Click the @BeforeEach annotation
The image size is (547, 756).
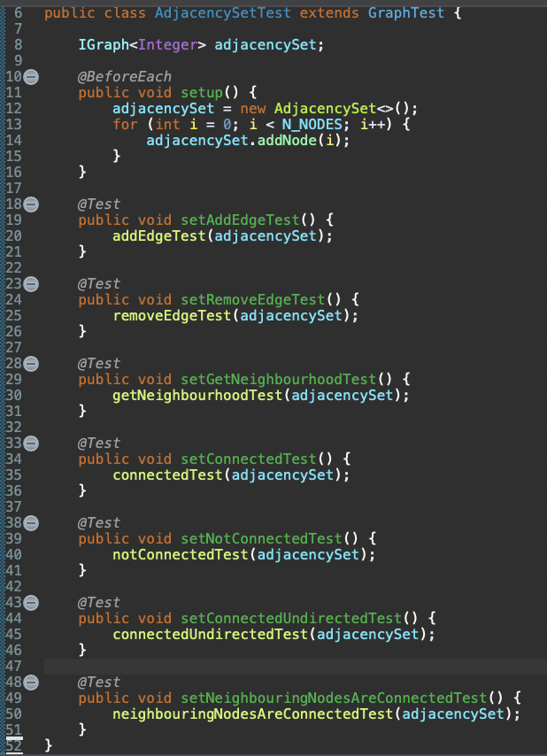125,77
